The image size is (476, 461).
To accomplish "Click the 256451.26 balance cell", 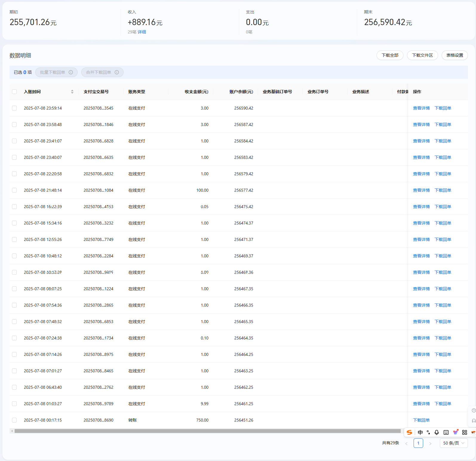I will [x=244, y=420].
